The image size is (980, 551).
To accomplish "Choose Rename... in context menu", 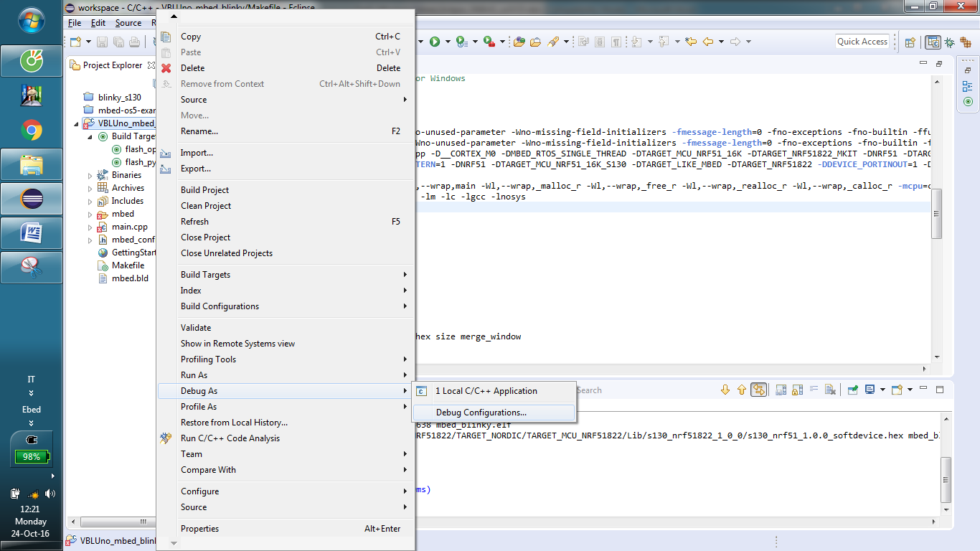I will pos(286,131).
